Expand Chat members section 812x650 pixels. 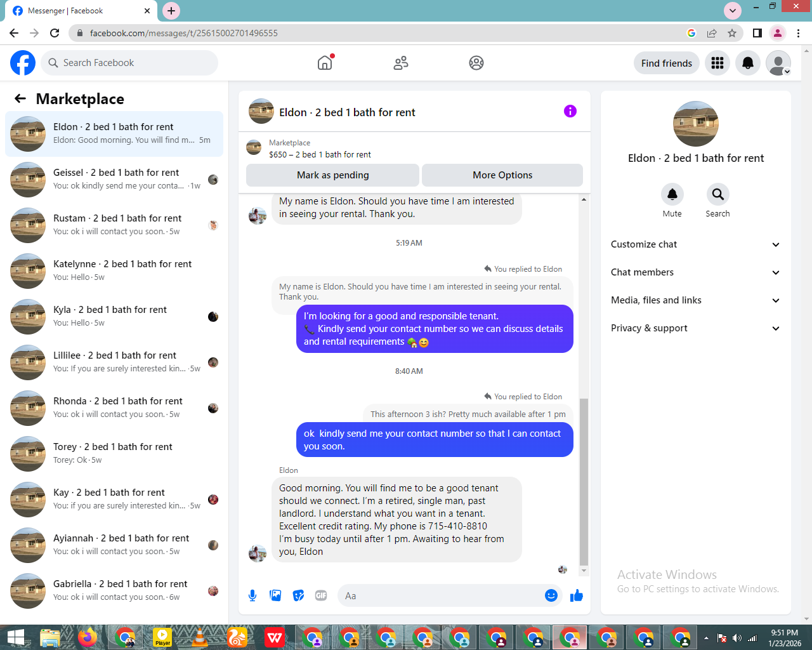pos(695,272)
